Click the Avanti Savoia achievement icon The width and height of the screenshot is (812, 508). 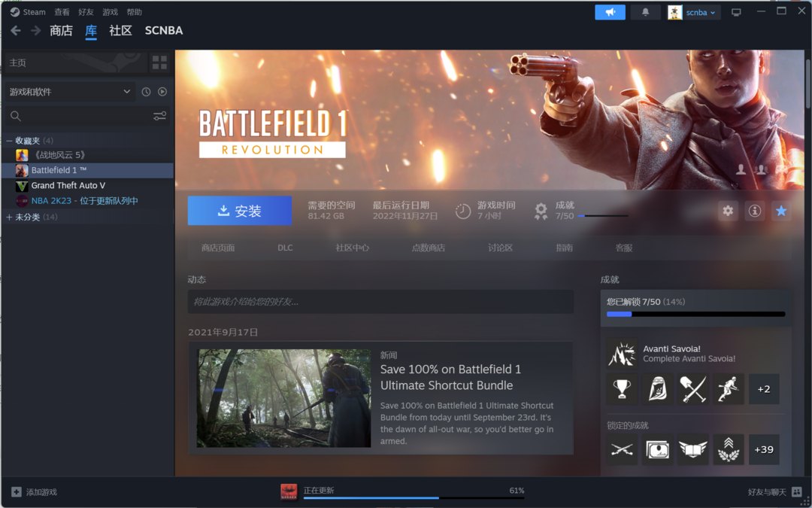pos(622,354)
